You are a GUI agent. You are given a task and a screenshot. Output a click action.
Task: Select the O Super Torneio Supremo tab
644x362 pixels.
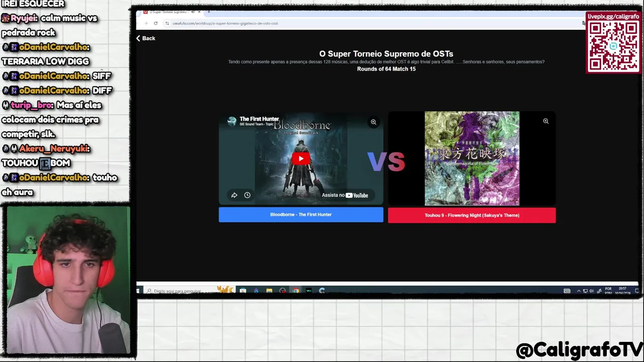click(168, 12)
